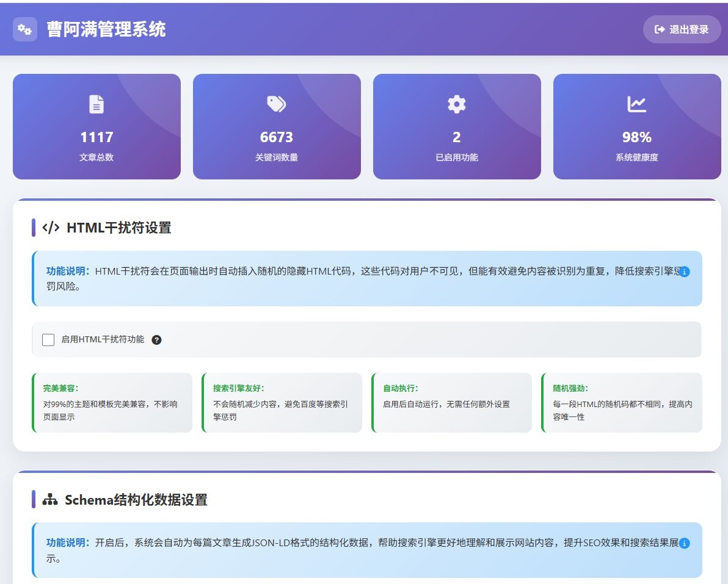Click the tag icon on the 关键词数量 card
This screenshot has width=728, height=584.
(x=276, y=104)
